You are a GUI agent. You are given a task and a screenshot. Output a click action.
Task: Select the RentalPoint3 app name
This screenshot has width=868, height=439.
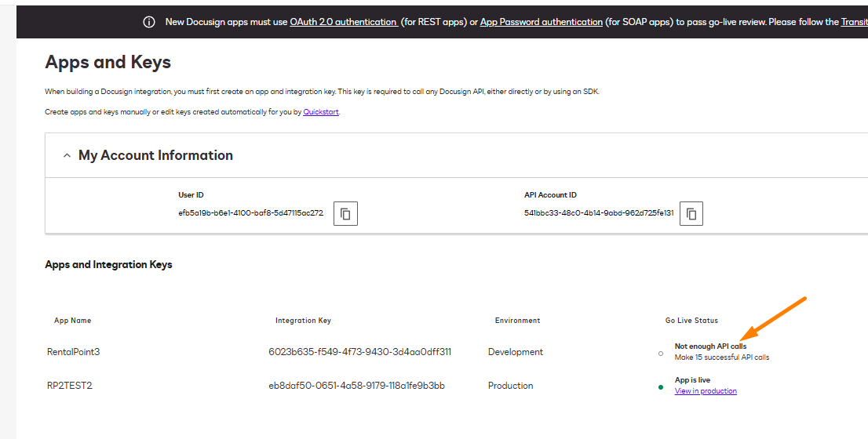click(74, 352)
